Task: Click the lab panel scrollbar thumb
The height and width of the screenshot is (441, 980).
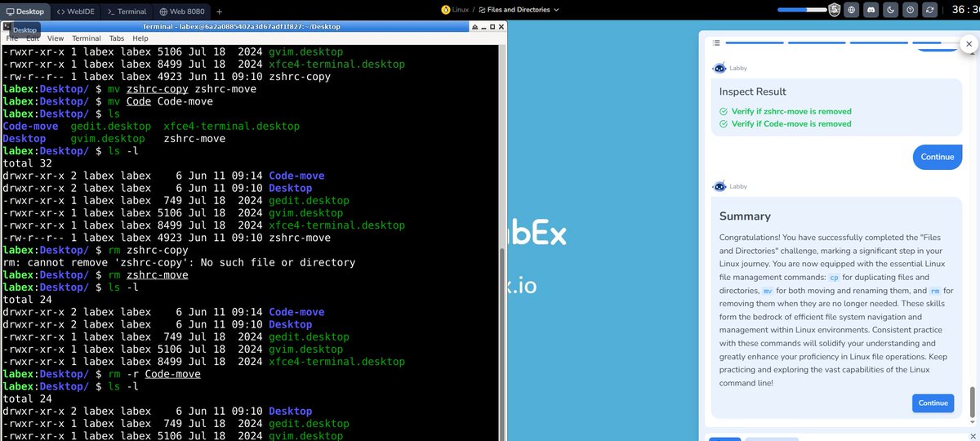Action: coord(972,403)
